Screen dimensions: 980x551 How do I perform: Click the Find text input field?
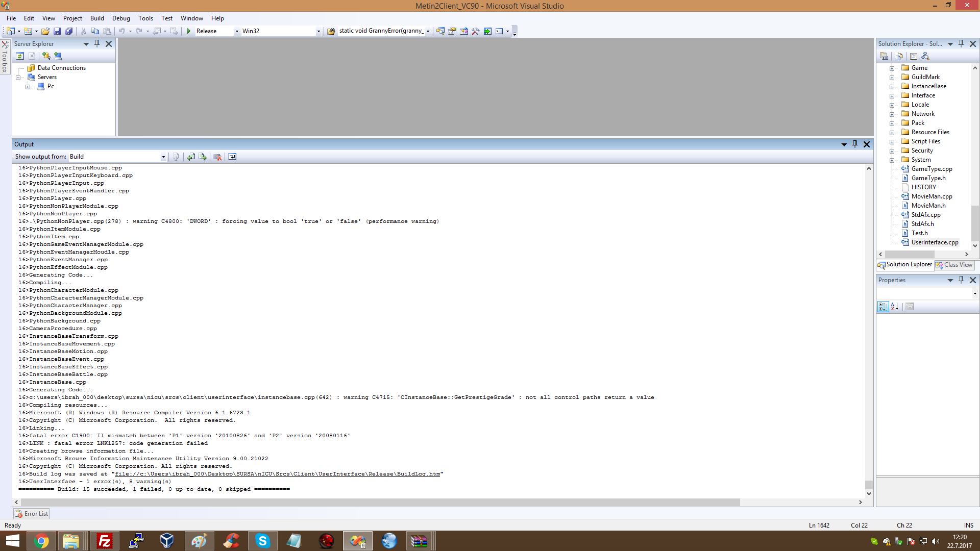[381, 31]
